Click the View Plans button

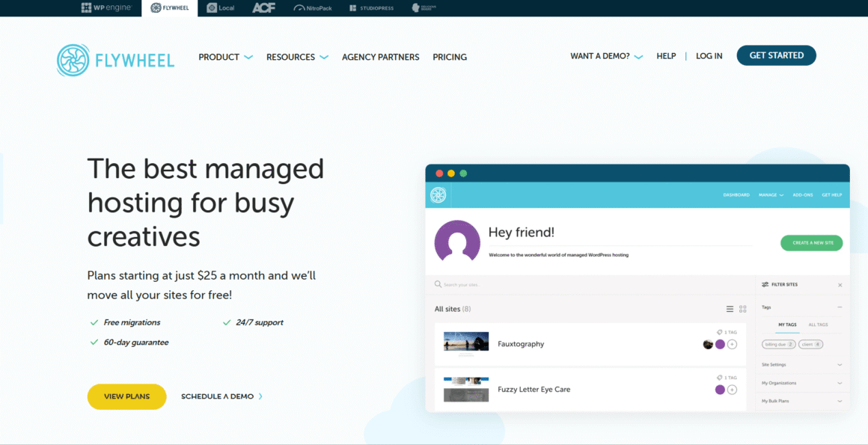(x=126, y=396)
